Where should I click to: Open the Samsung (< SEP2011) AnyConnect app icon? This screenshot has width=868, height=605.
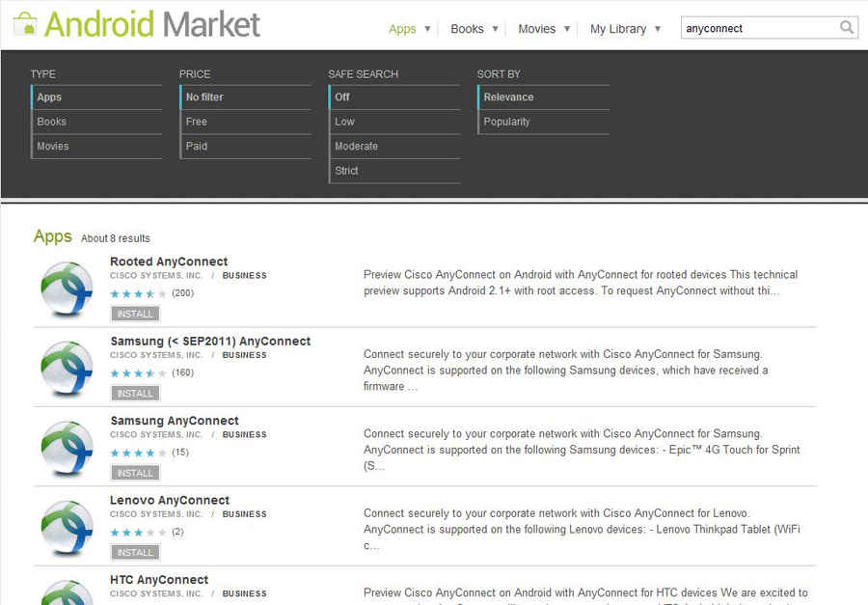pos(67,369)
